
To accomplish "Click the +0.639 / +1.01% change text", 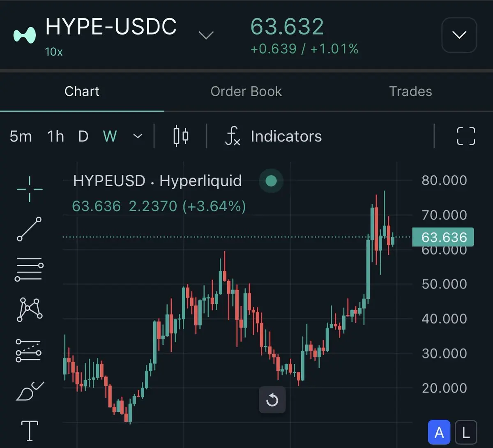I will click(x=304, y=49).
